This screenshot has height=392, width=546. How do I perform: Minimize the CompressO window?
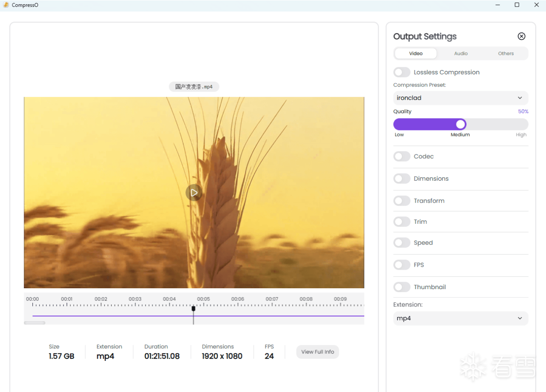click(x=498, y=5)
